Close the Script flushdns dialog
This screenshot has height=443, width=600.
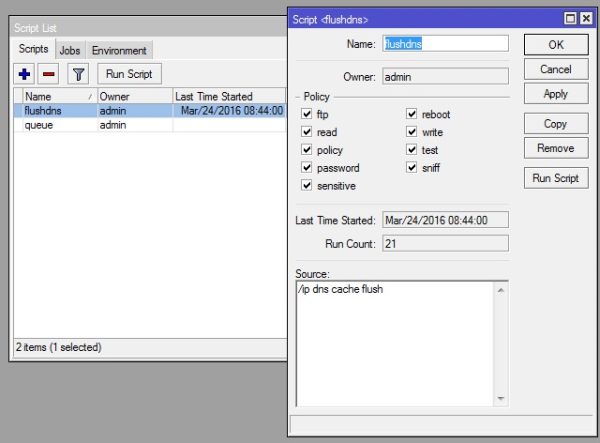(586, 18)
